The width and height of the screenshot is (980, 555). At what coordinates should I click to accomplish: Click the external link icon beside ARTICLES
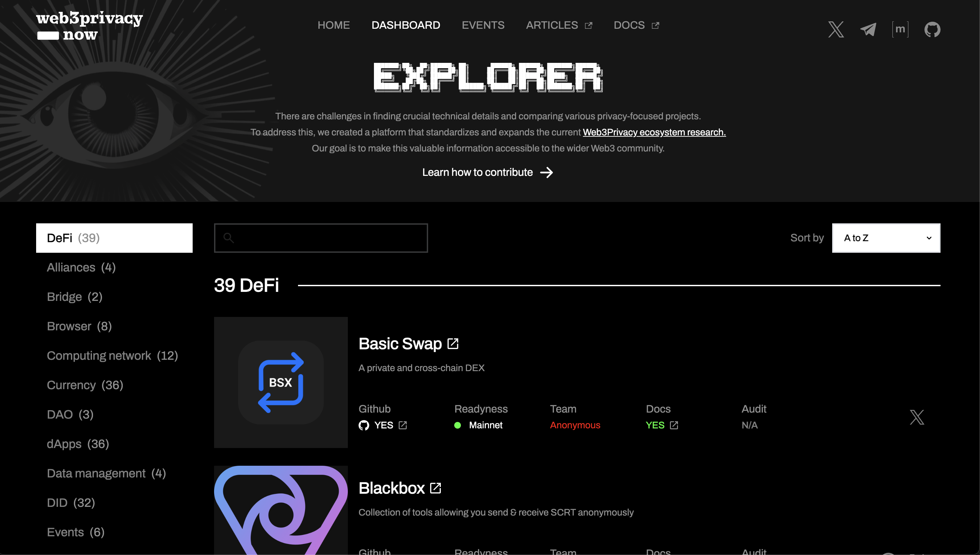click(x=588, y=25)
